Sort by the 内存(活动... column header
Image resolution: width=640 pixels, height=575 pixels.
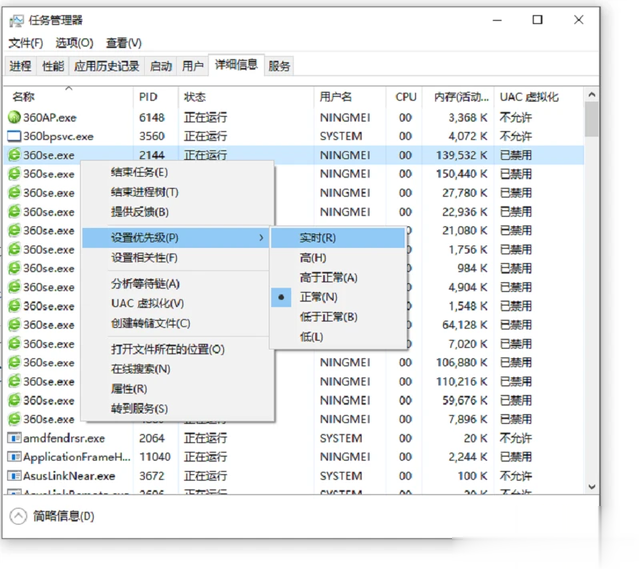point(458,97)
